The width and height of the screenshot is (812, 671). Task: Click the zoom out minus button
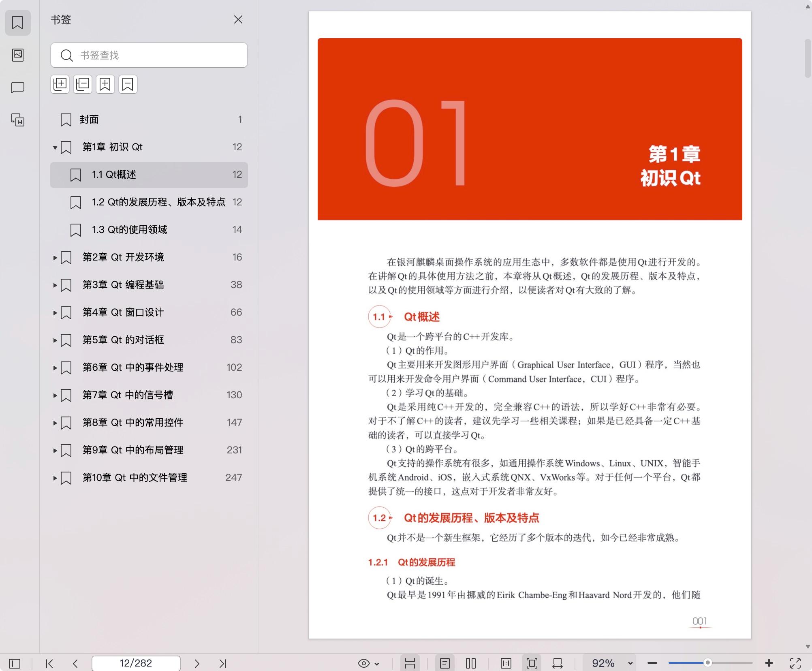tap(652, 663)
